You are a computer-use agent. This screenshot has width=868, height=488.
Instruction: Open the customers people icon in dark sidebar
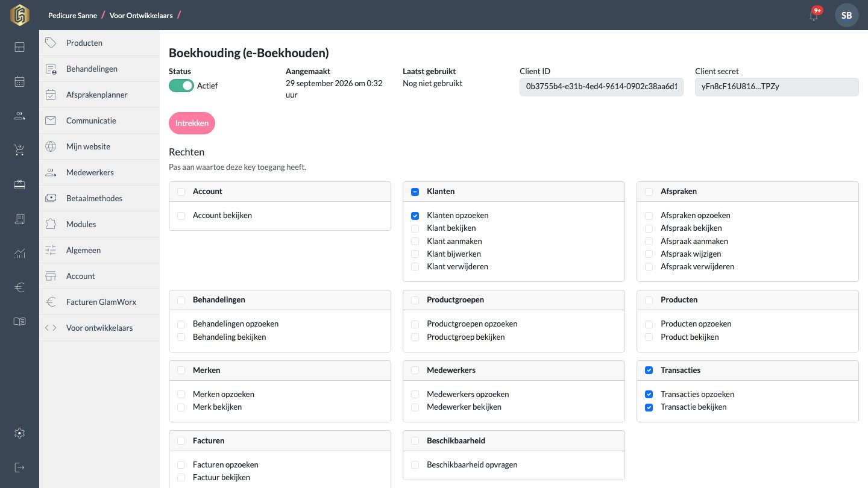19,116
